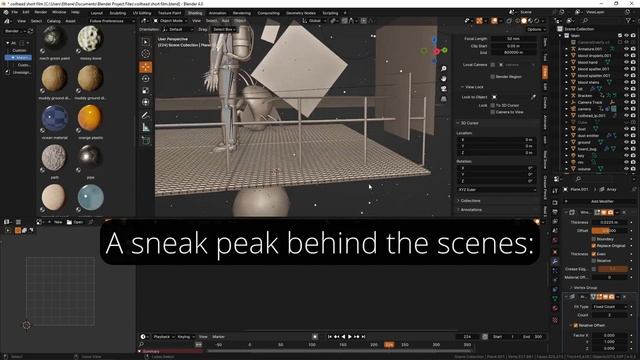Viewport: 640px width, 360px height.
Task: Hide Armature.001 with its eye icon
Action: pyautogui.click(x=627, y=49)
